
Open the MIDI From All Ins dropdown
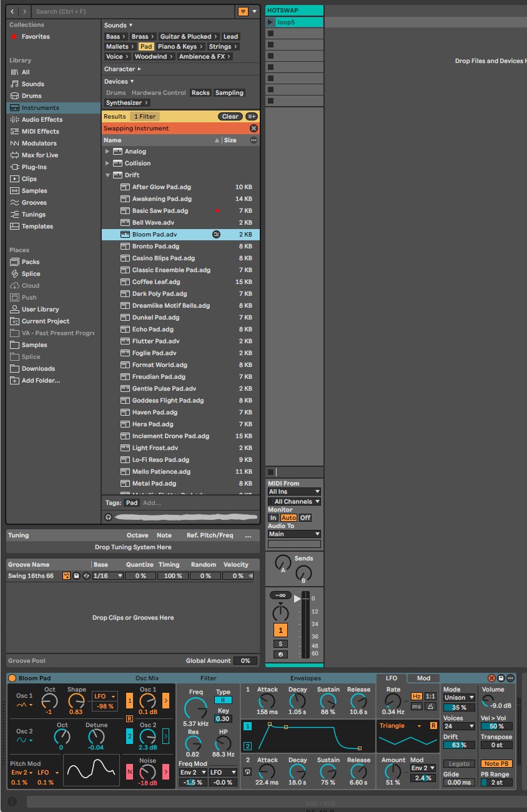point(294,492)
